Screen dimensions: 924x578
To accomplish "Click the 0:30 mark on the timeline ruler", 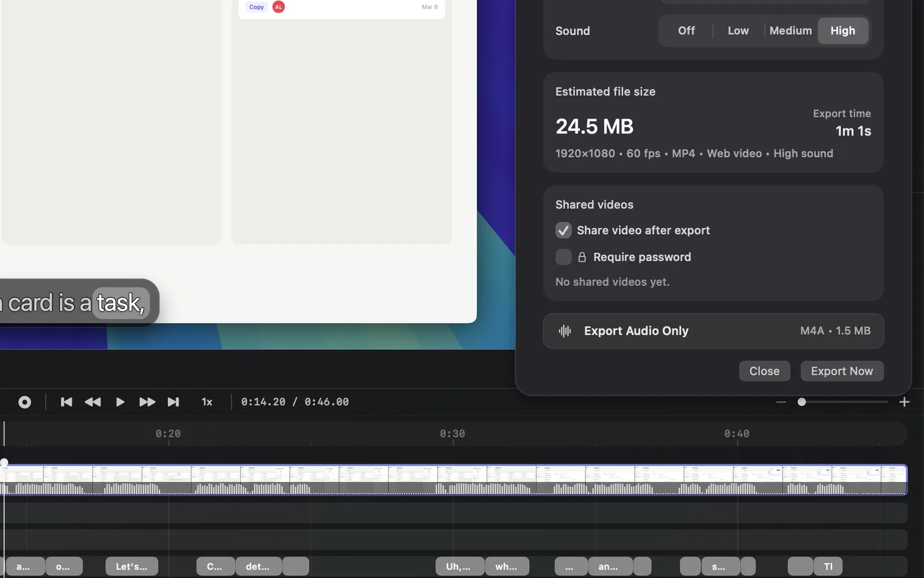I will click(452, 433).
